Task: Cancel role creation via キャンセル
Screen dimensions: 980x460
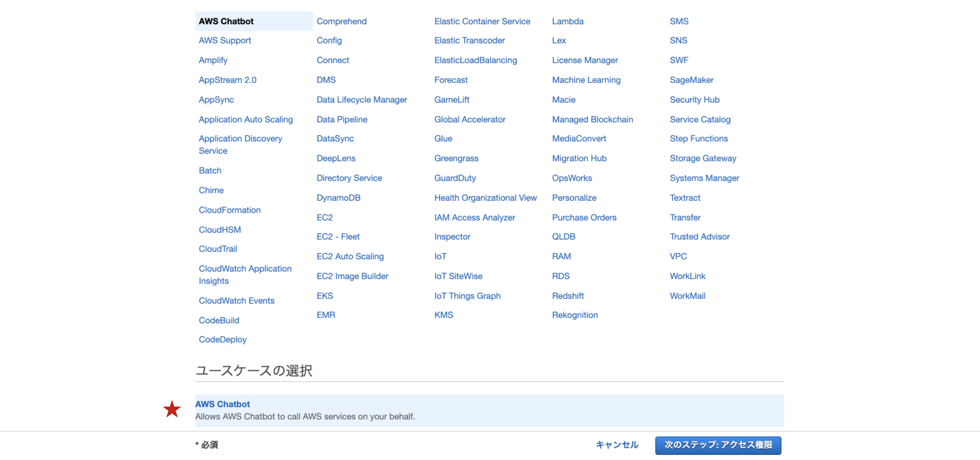Action: [617, 445]
